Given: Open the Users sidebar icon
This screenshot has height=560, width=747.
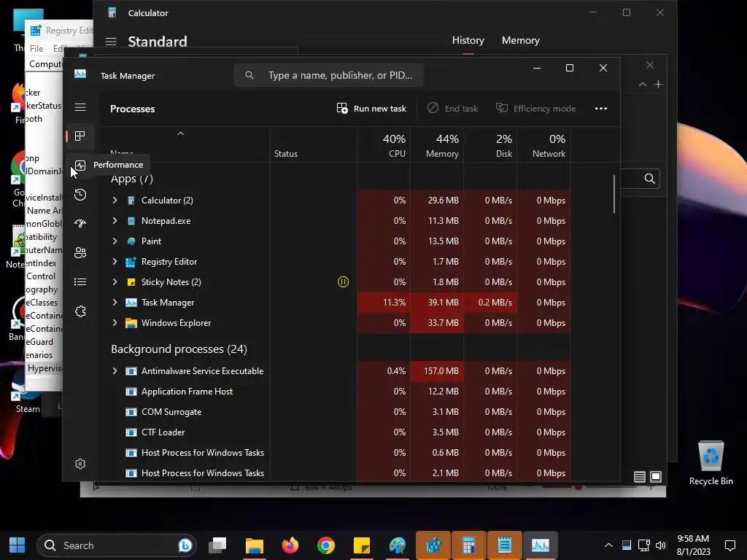Looking at the screenshot, I should 80,252.
